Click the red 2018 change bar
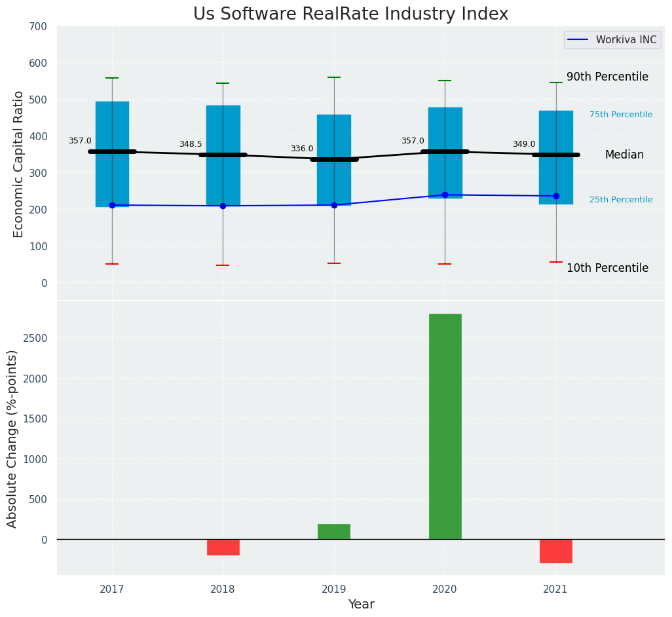This screenshot has width=672, height=617. [223, 547]
